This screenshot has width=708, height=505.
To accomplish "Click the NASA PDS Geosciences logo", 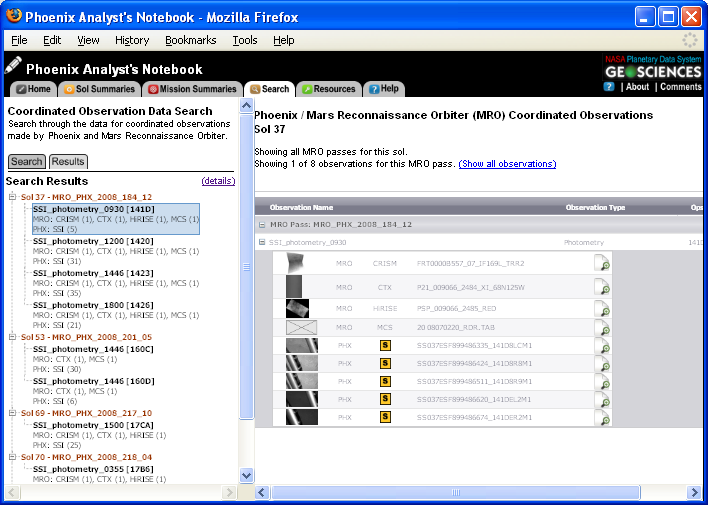I will point(653,66).
